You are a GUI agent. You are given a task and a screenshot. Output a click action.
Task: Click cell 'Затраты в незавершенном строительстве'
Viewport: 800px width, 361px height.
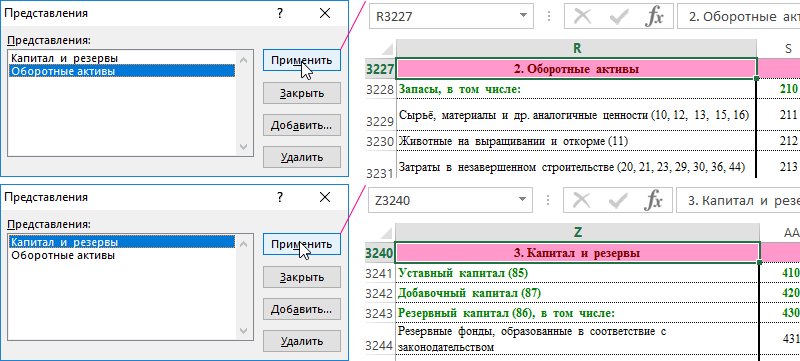576,165
